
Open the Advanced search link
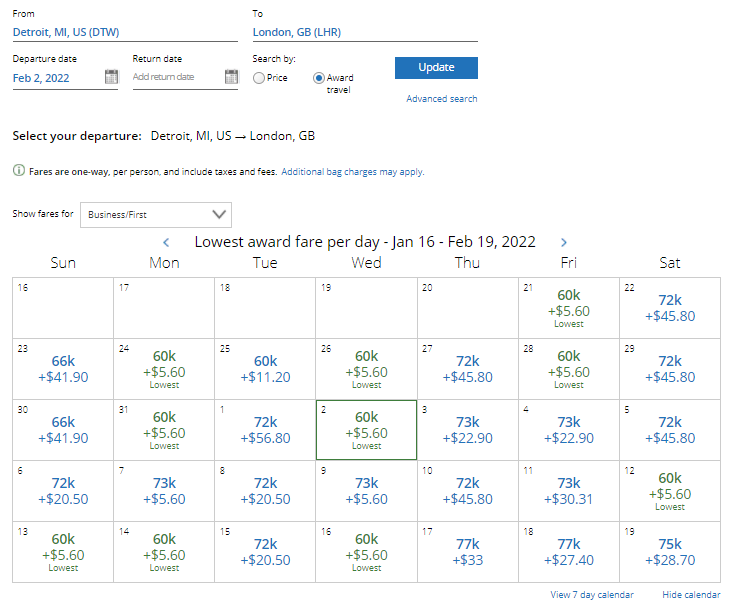click(x=441, y=99)
